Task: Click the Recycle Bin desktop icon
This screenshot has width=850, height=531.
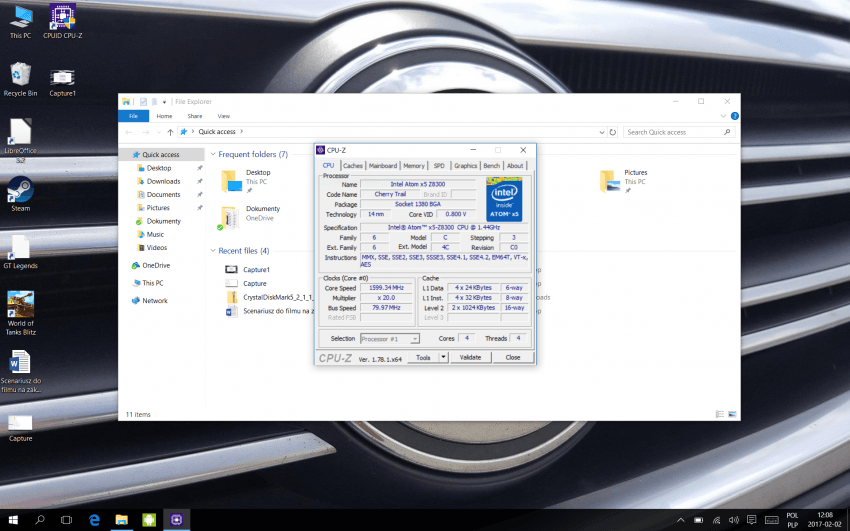Action: (20, 75)
